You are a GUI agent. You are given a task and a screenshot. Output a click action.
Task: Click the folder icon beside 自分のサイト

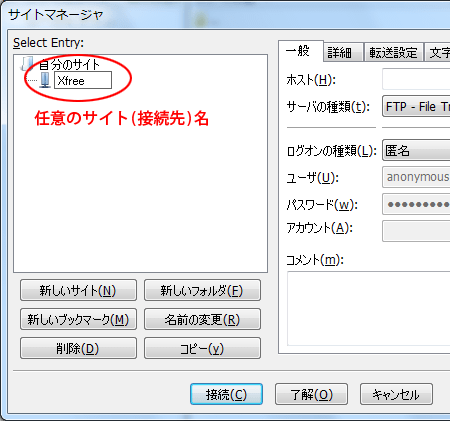point(27,64)
